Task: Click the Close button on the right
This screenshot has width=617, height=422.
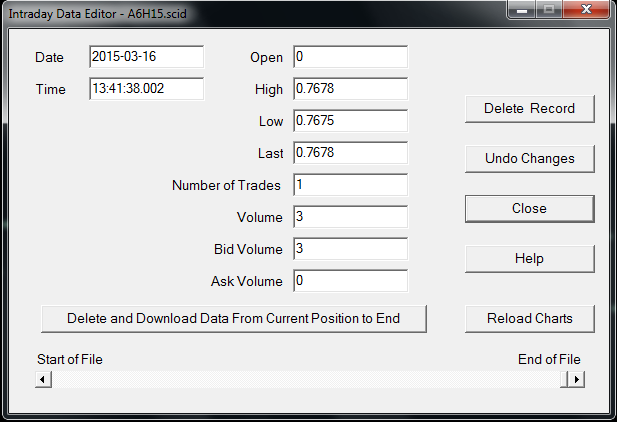Action: coord(529,209)
